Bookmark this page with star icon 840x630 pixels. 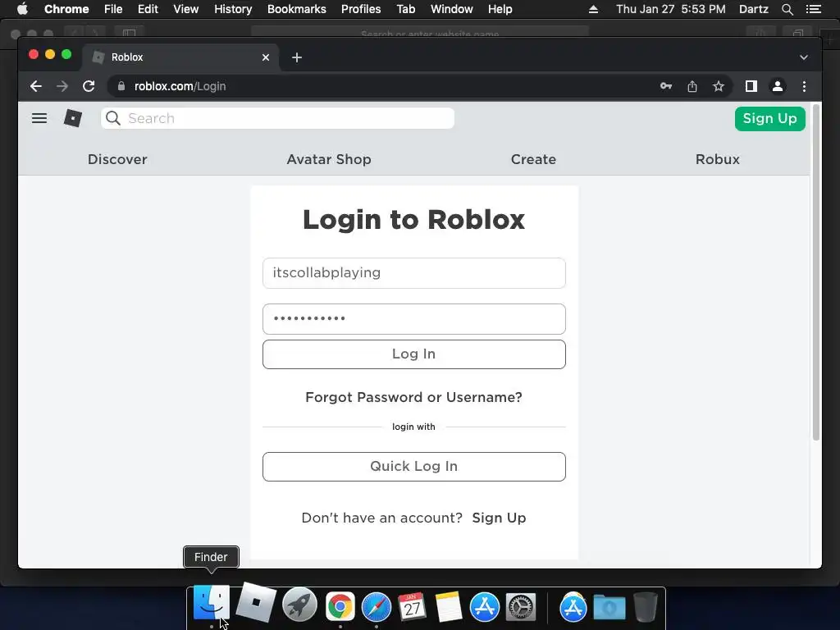pyautogui.click(x=719, y=86)
